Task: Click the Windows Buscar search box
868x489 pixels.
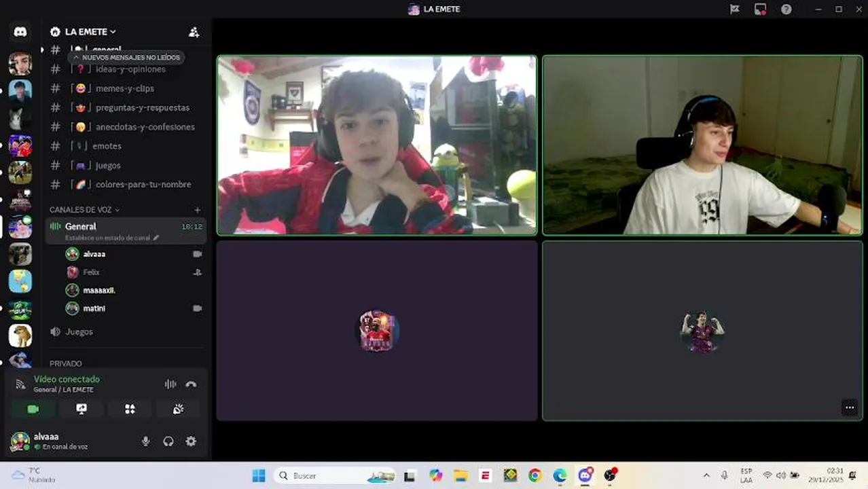Action: coord(336,475)
